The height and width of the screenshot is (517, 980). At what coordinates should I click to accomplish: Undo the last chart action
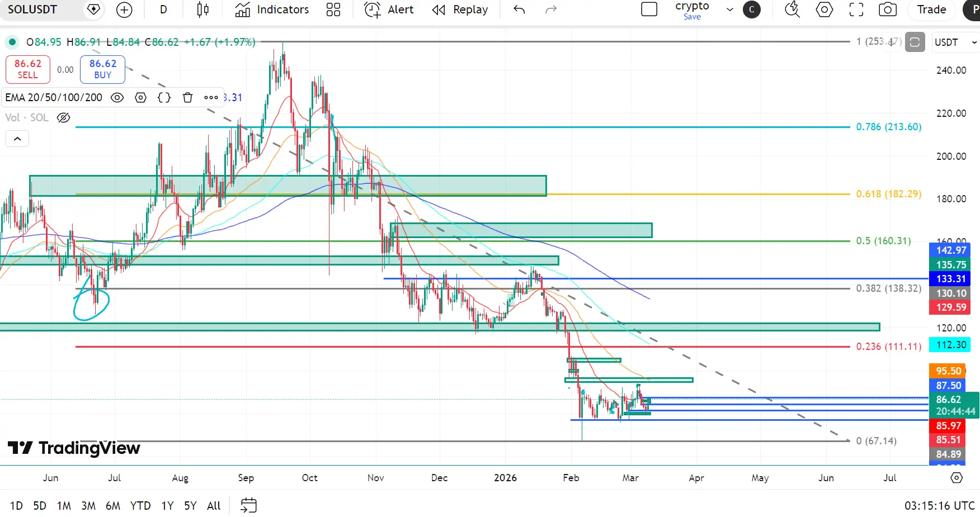tap(519, 10)
